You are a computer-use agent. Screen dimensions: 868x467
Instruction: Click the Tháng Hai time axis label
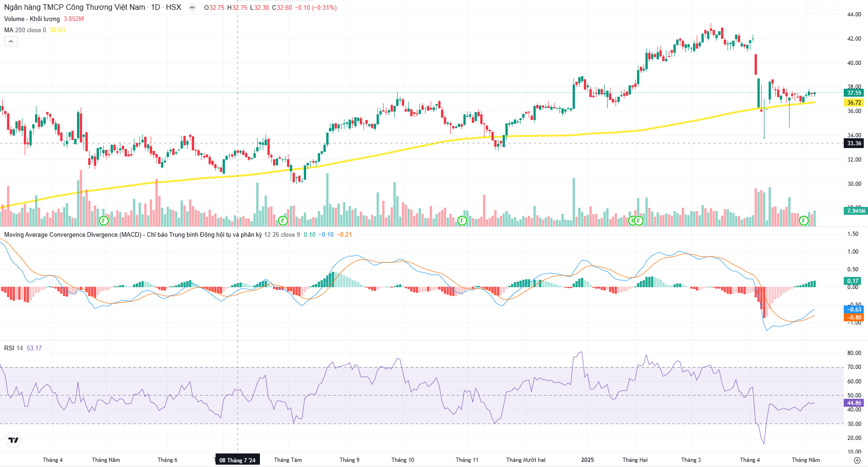(635, 460)
